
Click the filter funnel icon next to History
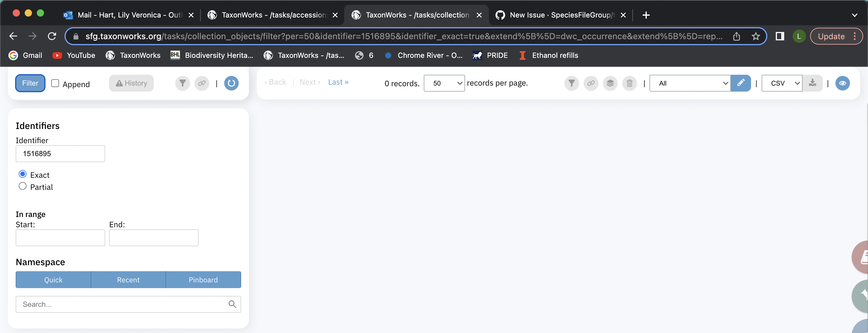click(x=182, y=83)
